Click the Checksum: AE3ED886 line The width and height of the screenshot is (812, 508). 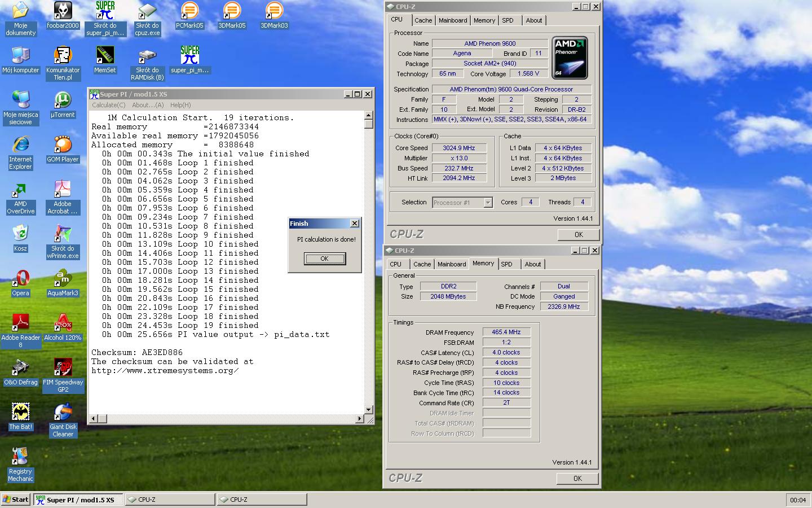pyautogui.click(x=137, y=352)
